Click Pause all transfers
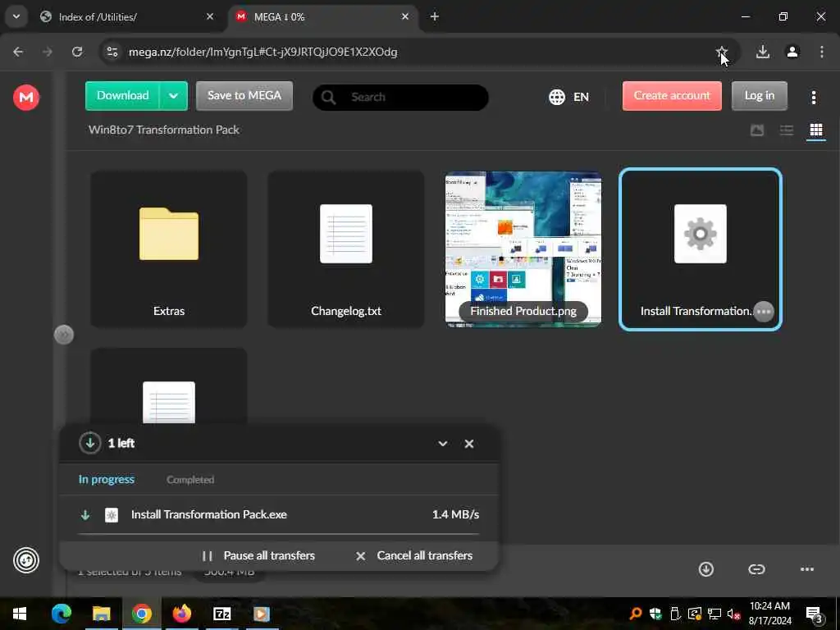The width and height of the screenshot is (840, 630). pos(258,555)
